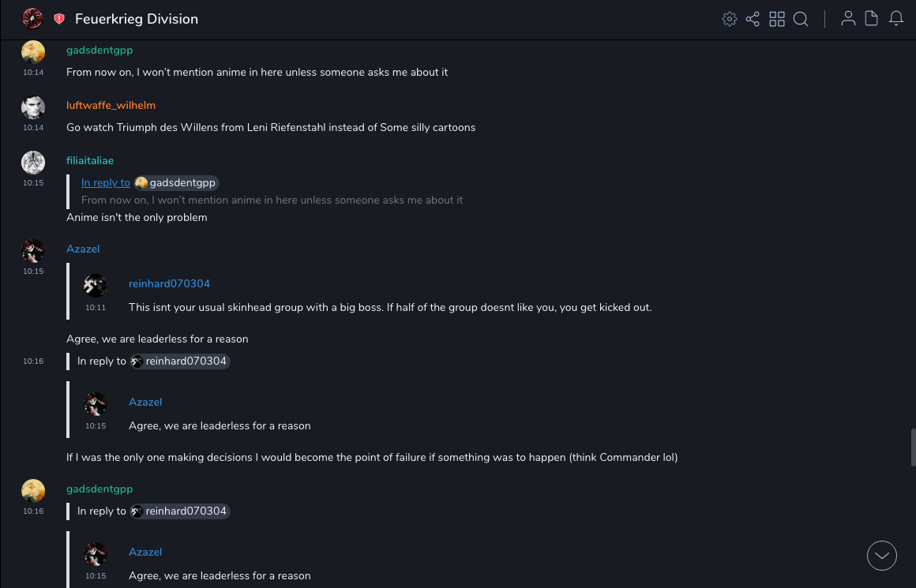Click the share room icon
This screenshot has height=588, width=916.
tap(753, 19)
